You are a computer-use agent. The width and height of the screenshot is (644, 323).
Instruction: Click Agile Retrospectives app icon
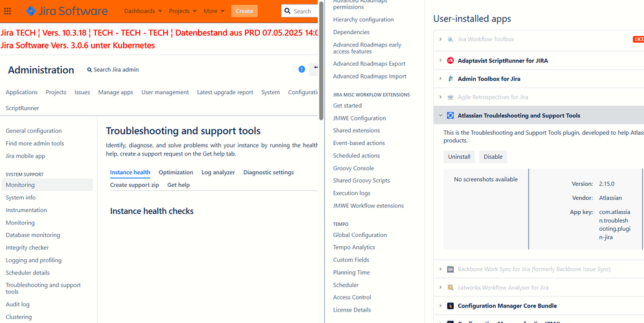pos(451,97)
